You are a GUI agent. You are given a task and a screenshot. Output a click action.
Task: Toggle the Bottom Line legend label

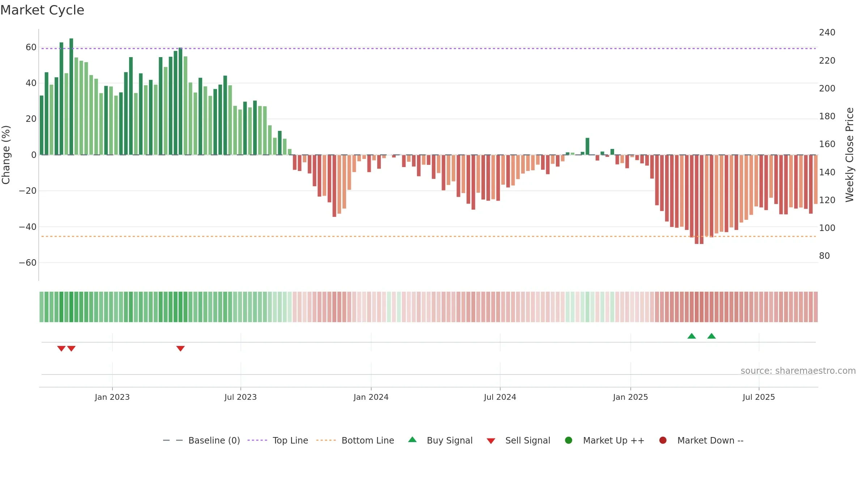coord(368,441)
